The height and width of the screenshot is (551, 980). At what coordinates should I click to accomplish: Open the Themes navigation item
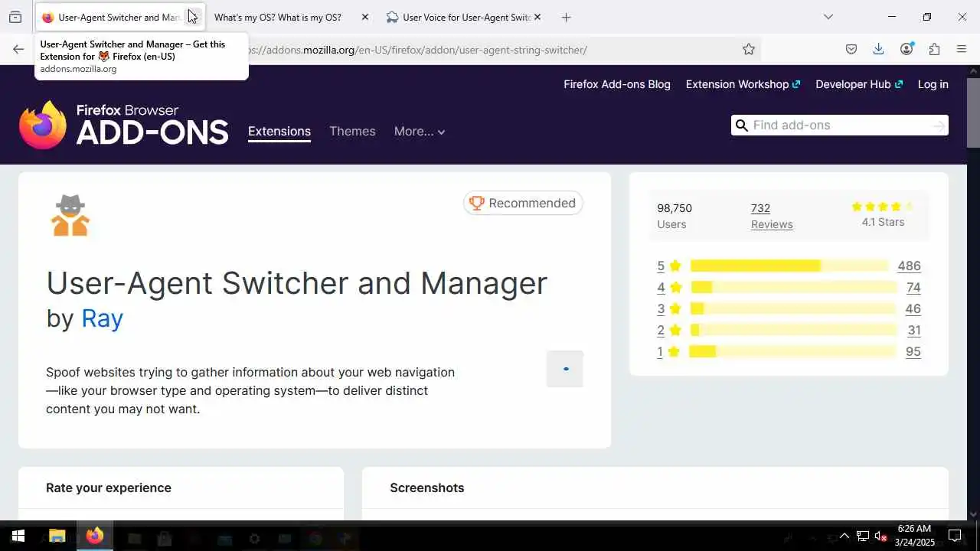tap(352, 132)
